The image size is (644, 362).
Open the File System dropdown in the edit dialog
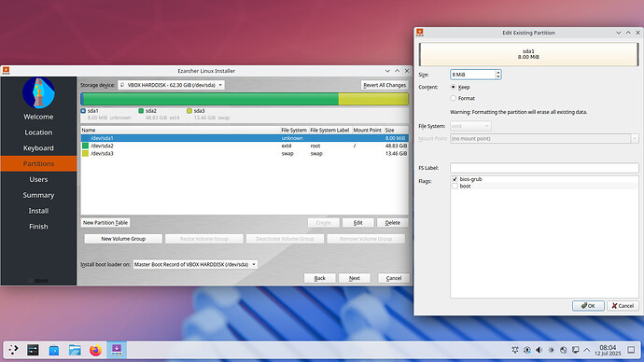tap(470, 126)
